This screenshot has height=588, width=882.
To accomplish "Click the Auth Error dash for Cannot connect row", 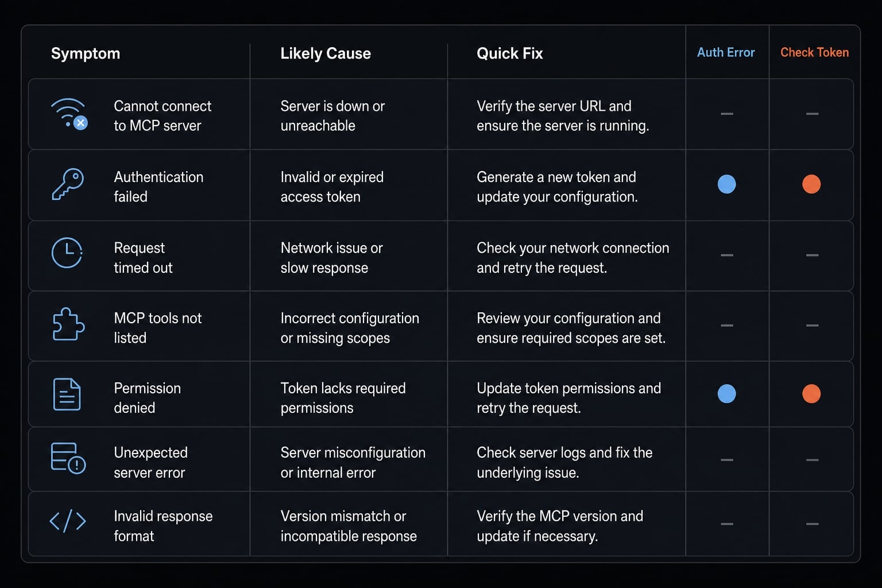I will point(727,114).
